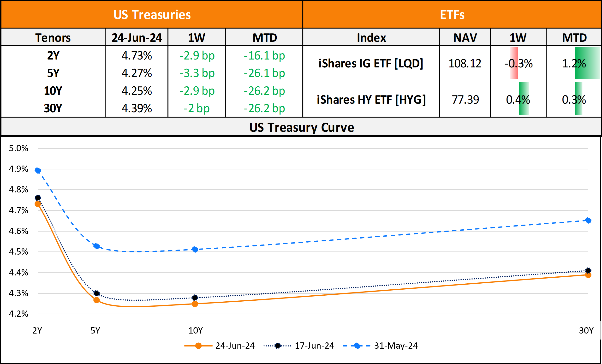Click the NAV column header
This screenshot has width=602, height=364.
tap(465, 38)
